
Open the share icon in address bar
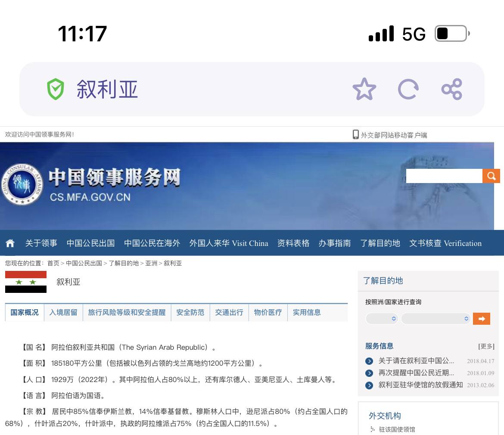tap(451, 89)
